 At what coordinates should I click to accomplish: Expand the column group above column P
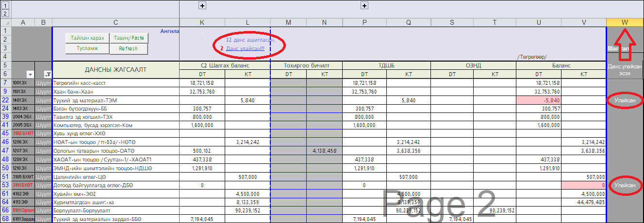point(364,5)
